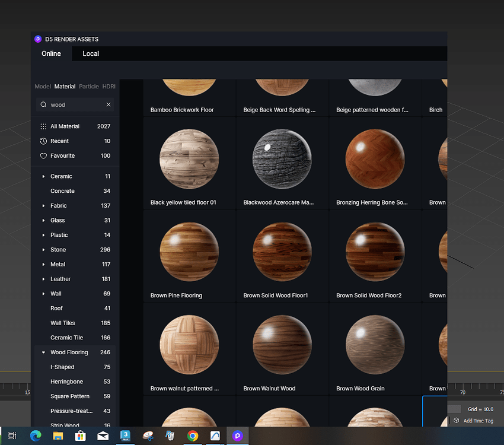Select Brown Solid Wood Floor2 material
Image resolution: width=504 pixels, height=445 pixels.
[375, 256]
